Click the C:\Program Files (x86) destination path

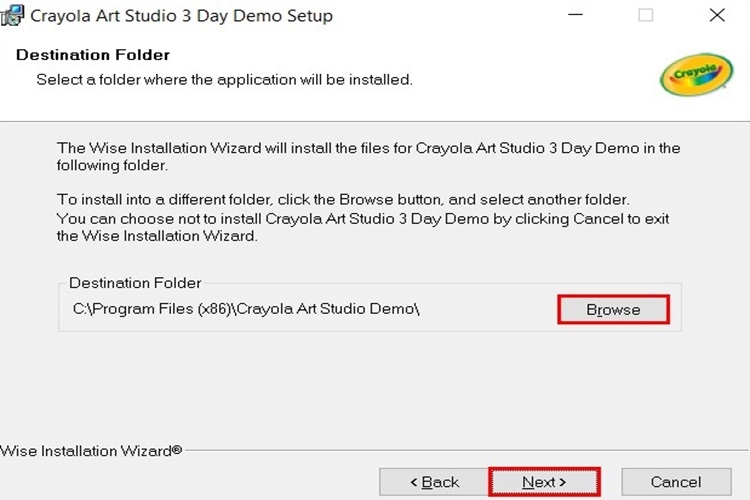click(x=246, y=309)
